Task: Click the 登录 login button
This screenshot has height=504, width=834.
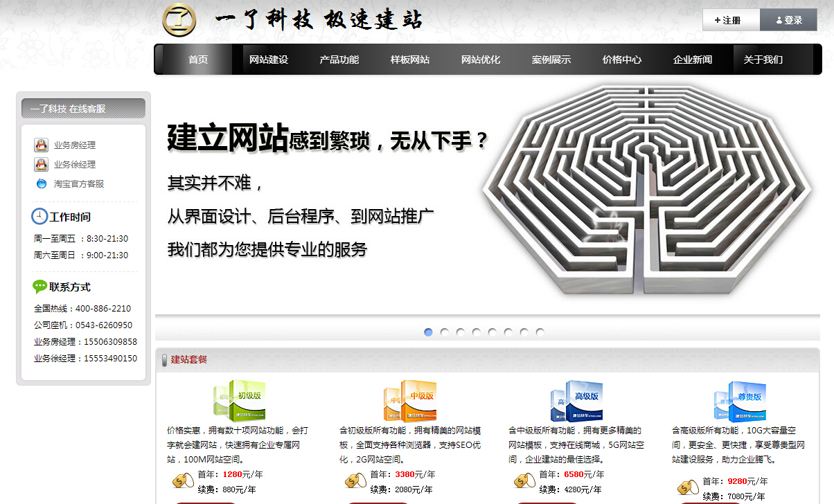Action: click(788, 20)
